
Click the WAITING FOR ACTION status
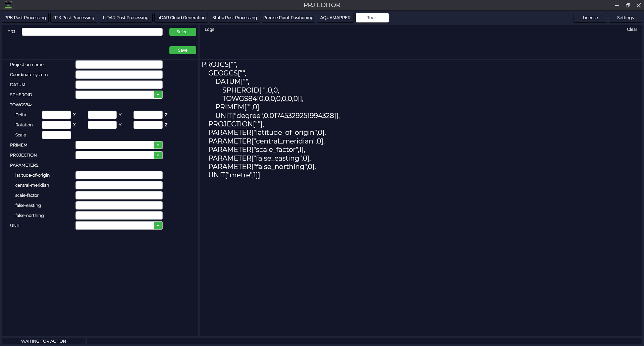44,341
